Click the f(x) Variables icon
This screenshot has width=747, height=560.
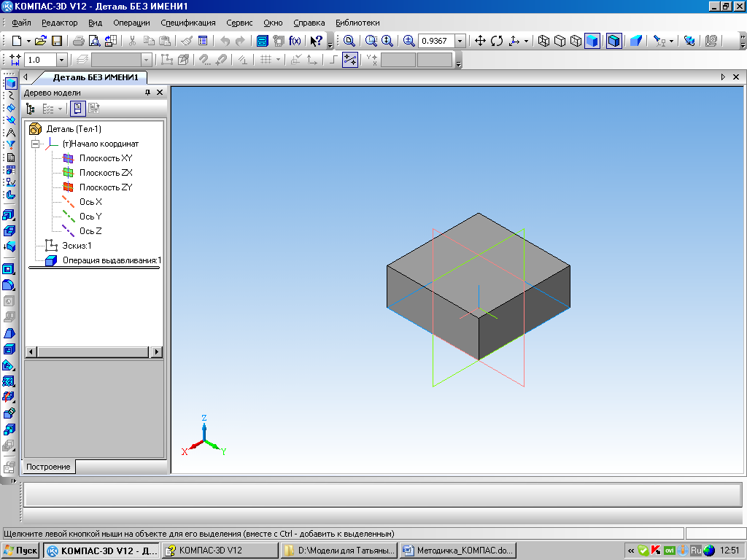[295, 41]
